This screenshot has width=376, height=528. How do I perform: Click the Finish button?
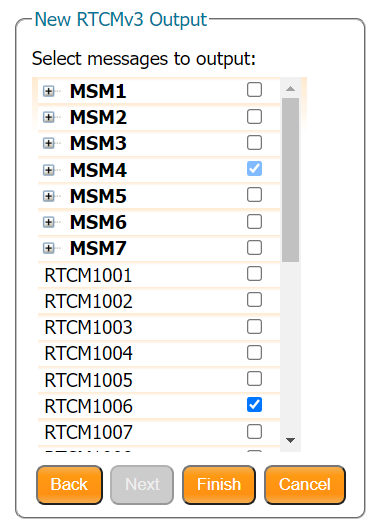[219, 485]
